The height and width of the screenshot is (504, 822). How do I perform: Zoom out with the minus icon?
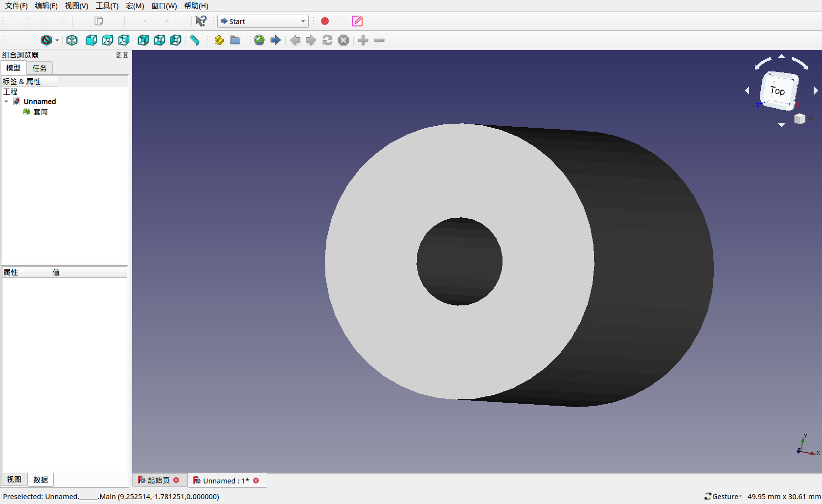tap(379, 40)
